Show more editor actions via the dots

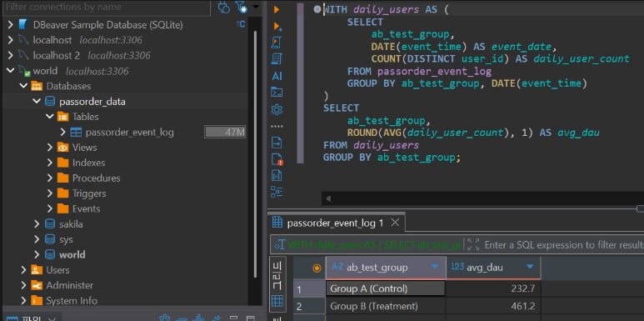[x=277, y=126]
